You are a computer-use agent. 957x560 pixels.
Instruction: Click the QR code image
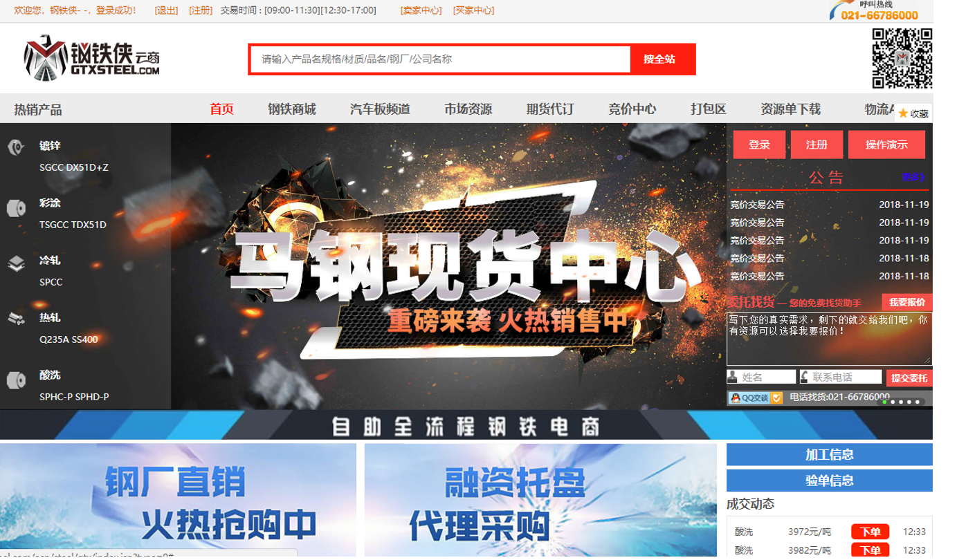click(902, 58)
